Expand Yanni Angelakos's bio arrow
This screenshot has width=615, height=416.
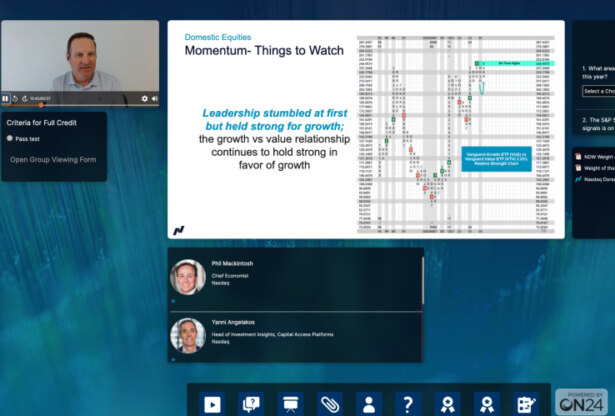pos(173,360)
